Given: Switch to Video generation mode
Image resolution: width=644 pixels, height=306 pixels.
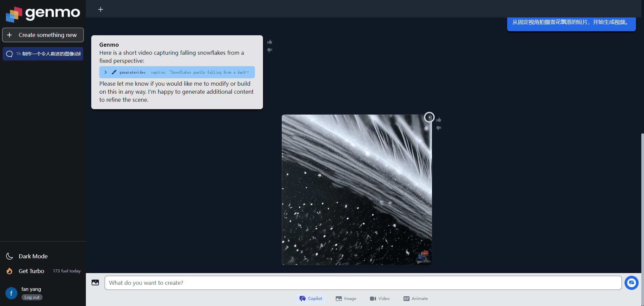Looking at the screenshot, I should point(380,299).
